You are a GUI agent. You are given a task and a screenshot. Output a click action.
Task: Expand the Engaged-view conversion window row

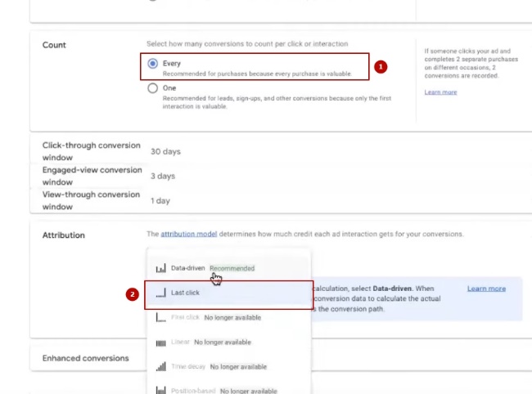click(92, 176)
